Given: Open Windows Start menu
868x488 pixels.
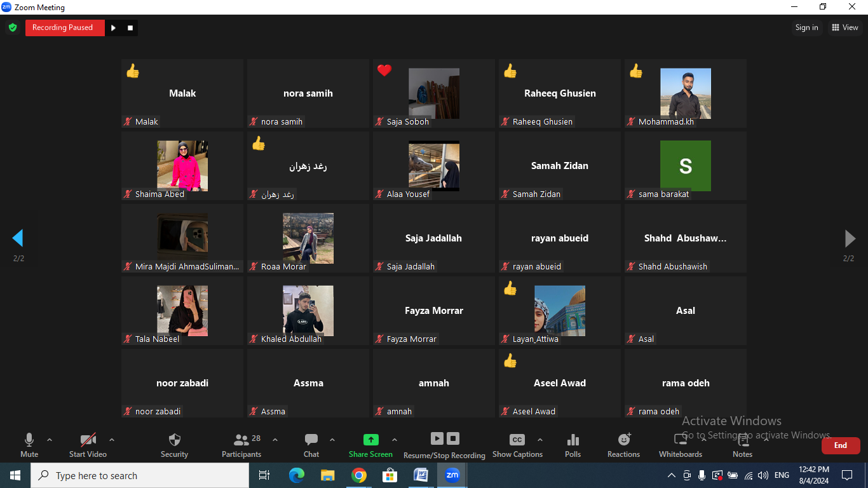Looking at the screenshot, I should click(15, 475).
